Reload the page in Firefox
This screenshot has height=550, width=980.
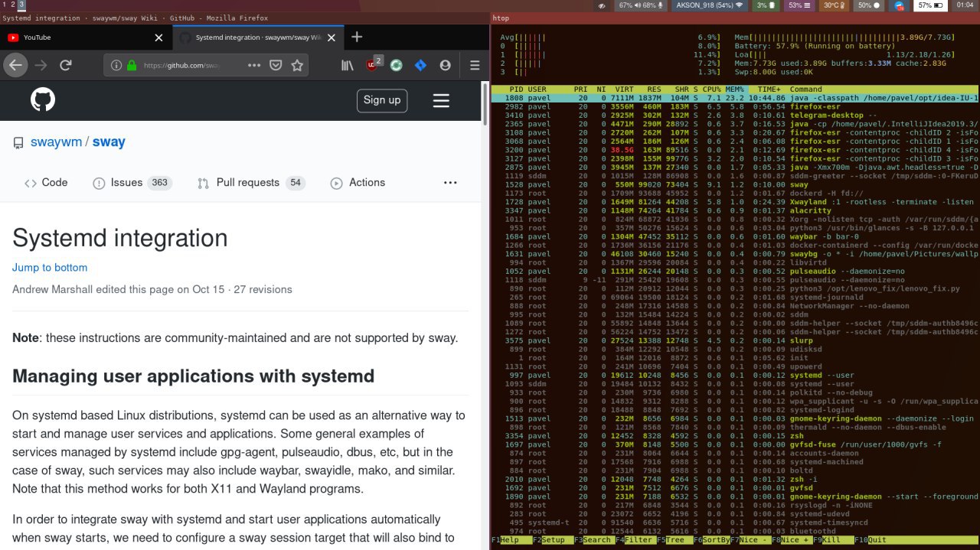66,65
